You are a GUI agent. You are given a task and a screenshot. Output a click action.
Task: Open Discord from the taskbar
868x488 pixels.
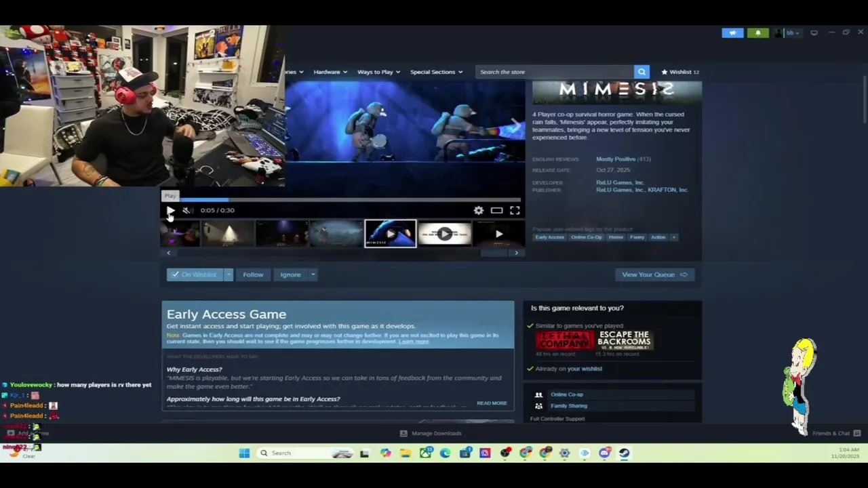tap(604, 453)
